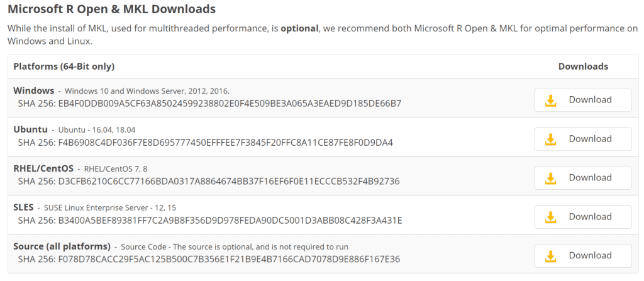The height and width of the screenshot is (281, 644).
Task: Download the RHEL/CentOS 7, 8 package
Action: pos(583,178)
